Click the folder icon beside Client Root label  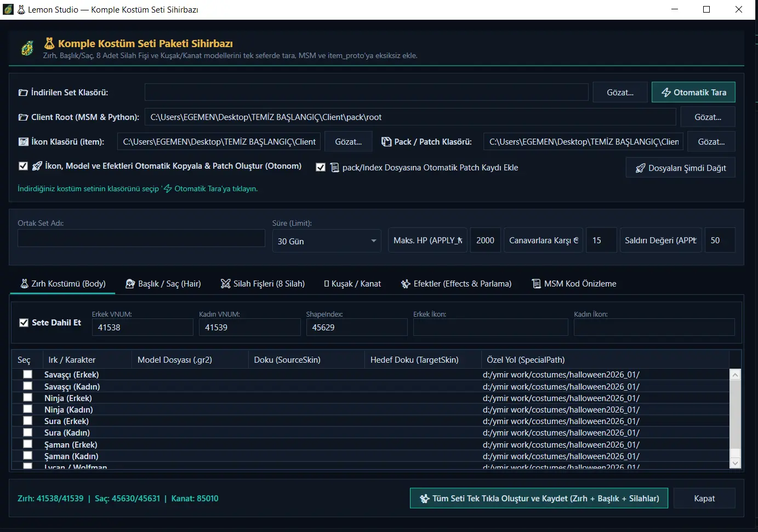[23, 117]
